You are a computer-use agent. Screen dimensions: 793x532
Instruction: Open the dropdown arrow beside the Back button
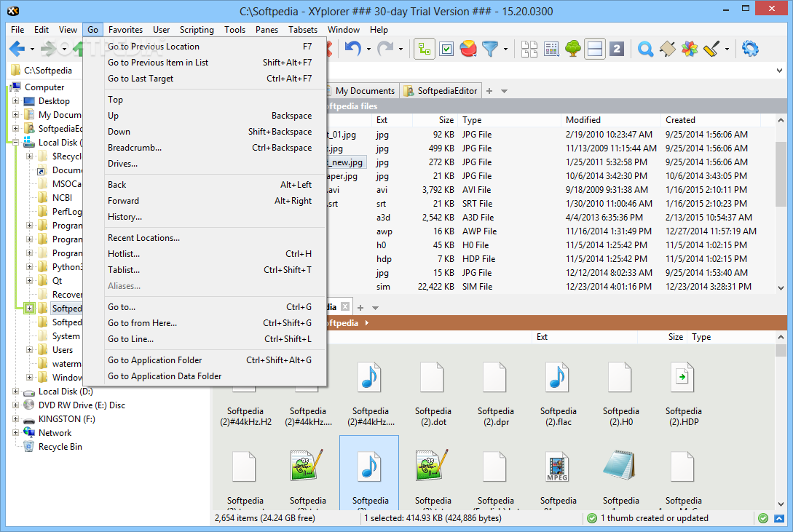coord(32,49)
